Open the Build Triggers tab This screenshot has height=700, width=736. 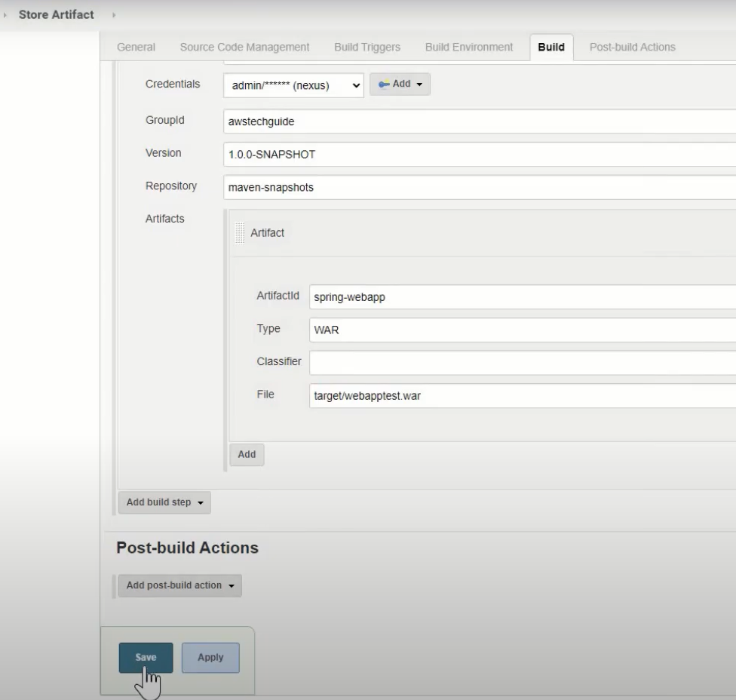(367, 47)
